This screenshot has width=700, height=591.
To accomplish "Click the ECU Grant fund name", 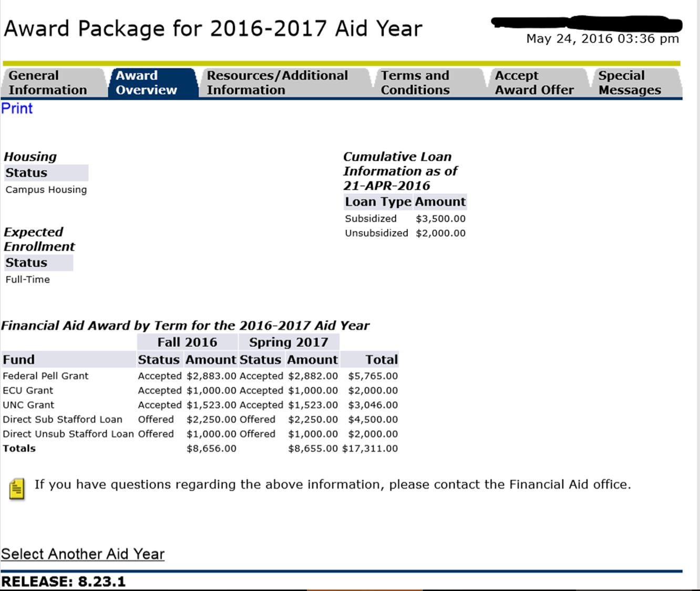I will click(x=28, y=391).
